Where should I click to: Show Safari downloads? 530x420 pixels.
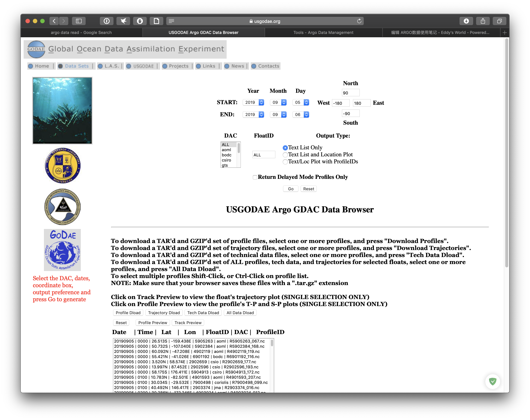pyautogui.click(x=466, y=21)
